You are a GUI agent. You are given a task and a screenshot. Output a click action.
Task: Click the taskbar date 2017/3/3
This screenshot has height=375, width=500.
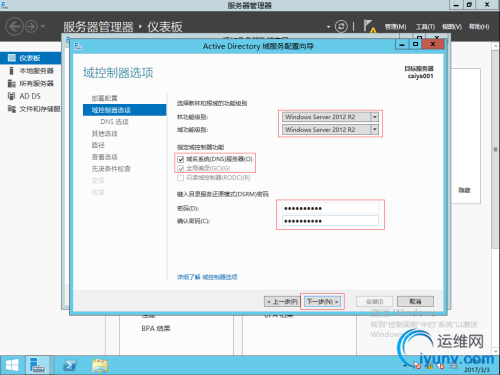tap(477, 370)
